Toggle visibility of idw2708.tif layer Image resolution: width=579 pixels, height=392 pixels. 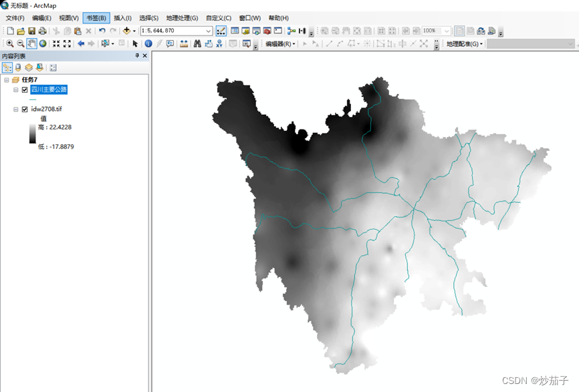pyautogui.click(x=25, y=109)
